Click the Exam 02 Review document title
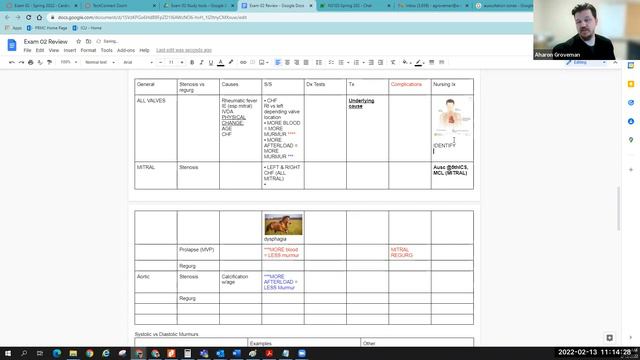Image resolution: width=640 pixels, height=360 pixels. click(x=46, y=42)
